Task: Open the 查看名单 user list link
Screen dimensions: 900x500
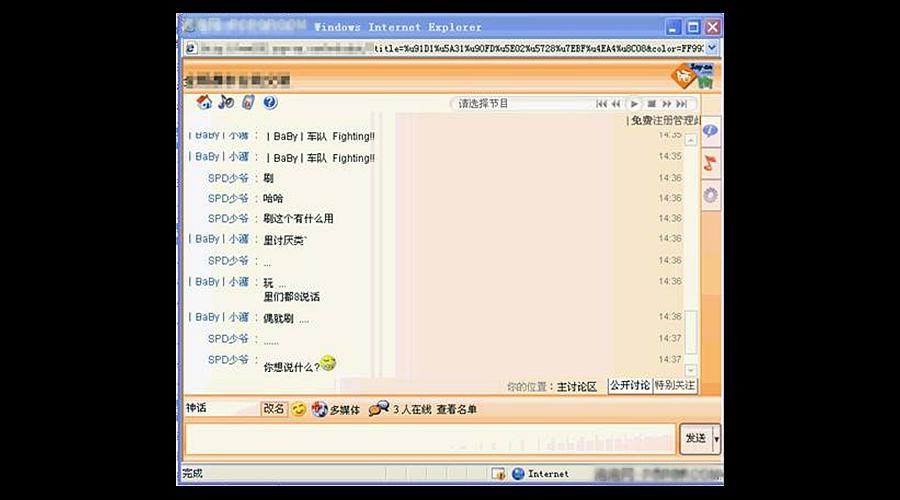Action: point(456,409)
